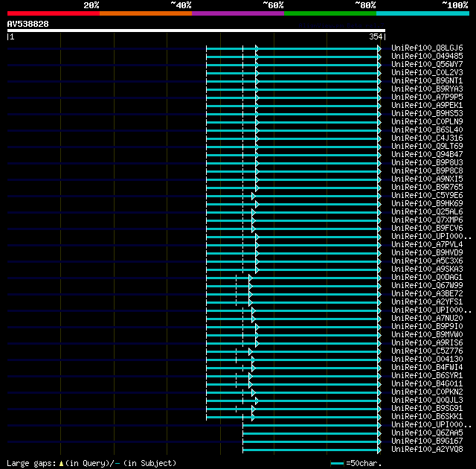Select the UniRef100_O04130 label
The height and width of the screenshot is (469, 476).
(427, 360)
